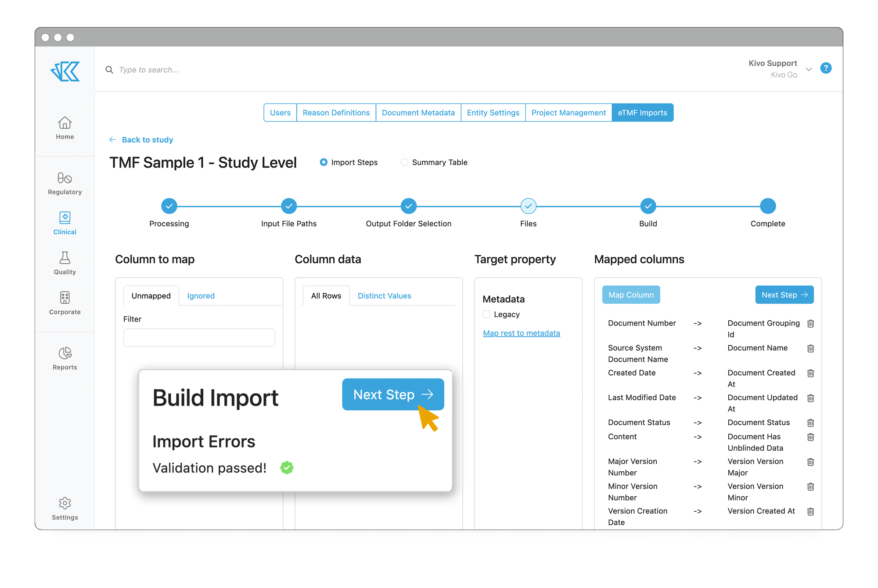This screenshot has width=878, height=588.
Task: Go to the Output Folder Selection step
Action: point(409,206)
